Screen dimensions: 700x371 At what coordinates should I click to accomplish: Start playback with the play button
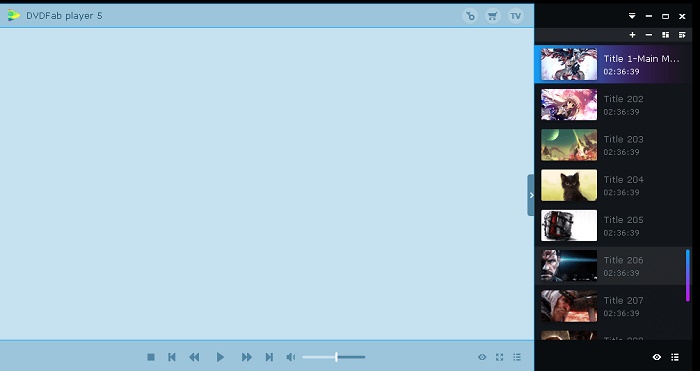tap(220, 357)
